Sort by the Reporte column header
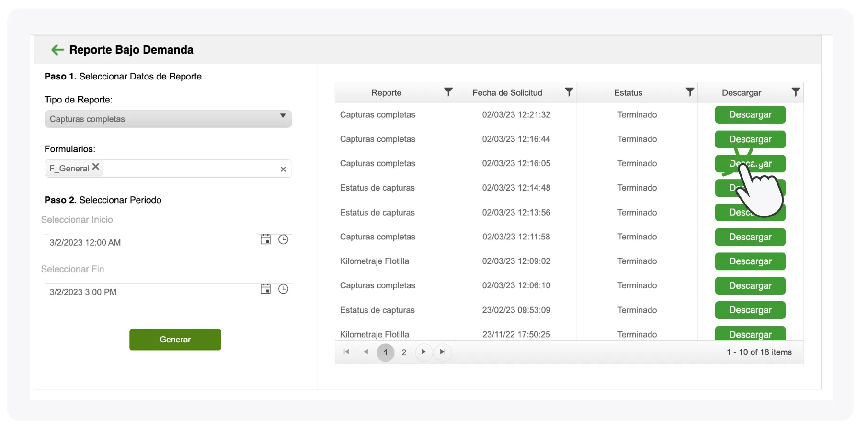This screenshot has height=431, width=868. click(x=387, y=93)
